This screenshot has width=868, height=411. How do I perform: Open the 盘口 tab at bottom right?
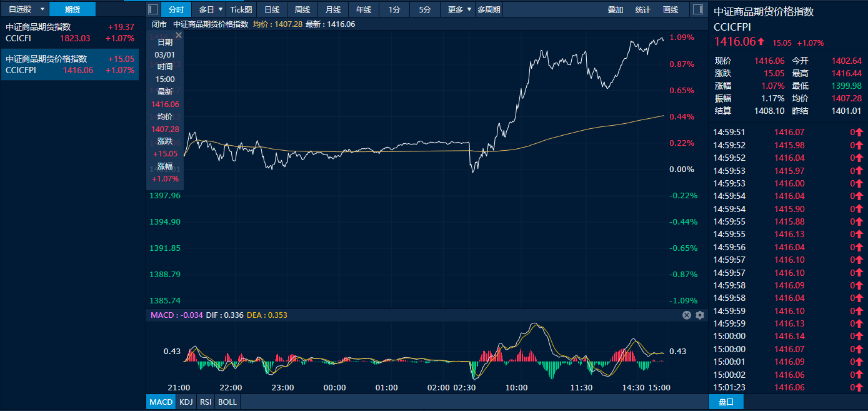726,402
